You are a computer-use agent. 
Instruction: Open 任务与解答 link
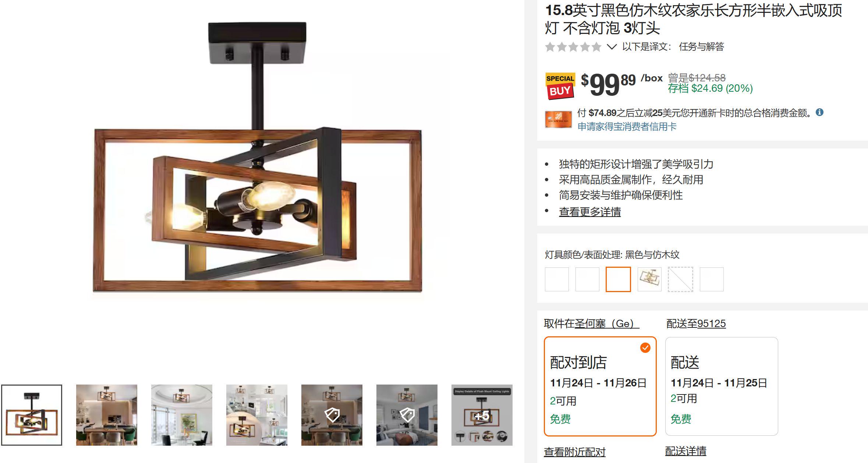[x=701, y=47]
